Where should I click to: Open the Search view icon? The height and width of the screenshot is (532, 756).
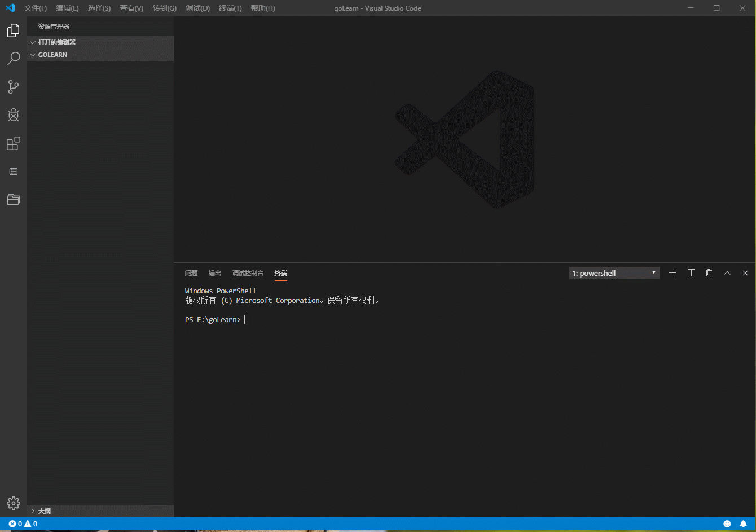click(x=14, y=59)
